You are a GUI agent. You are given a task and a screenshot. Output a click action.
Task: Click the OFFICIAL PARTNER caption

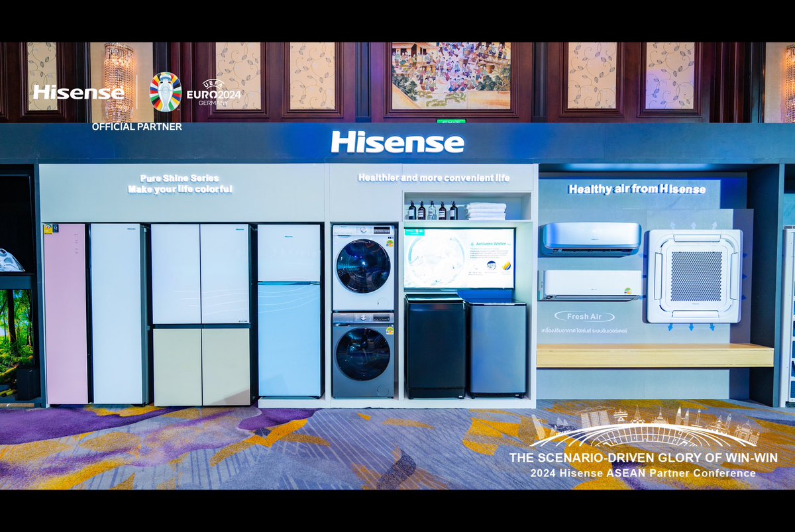pos(136,127)
